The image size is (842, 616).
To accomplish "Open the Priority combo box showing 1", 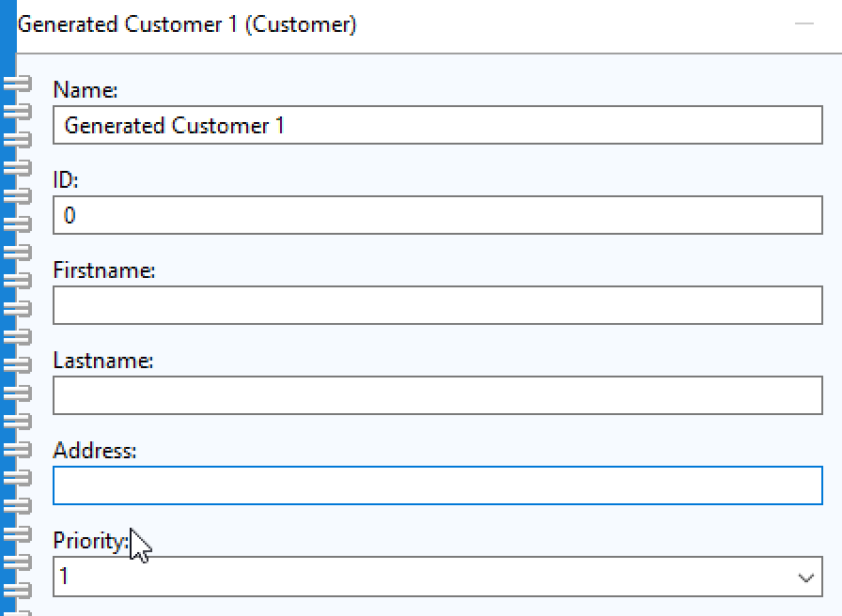I will point(438,577).
